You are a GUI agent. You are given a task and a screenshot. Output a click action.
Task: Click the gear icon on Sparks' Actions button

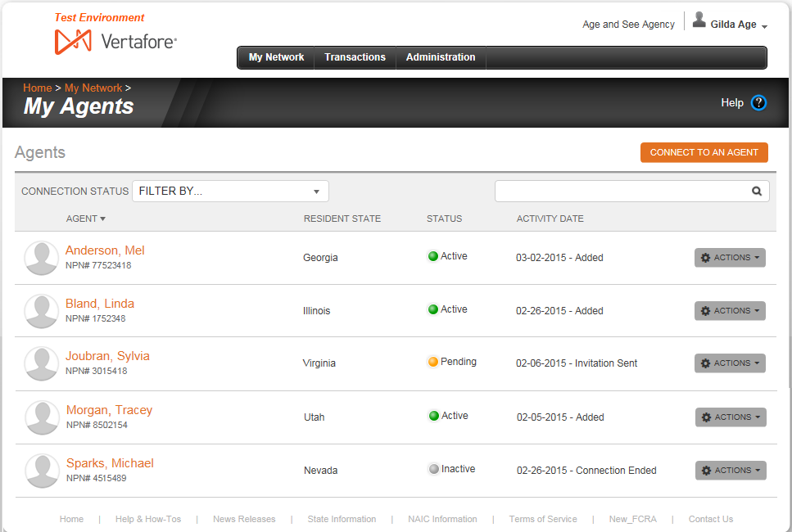click(706, 470)
